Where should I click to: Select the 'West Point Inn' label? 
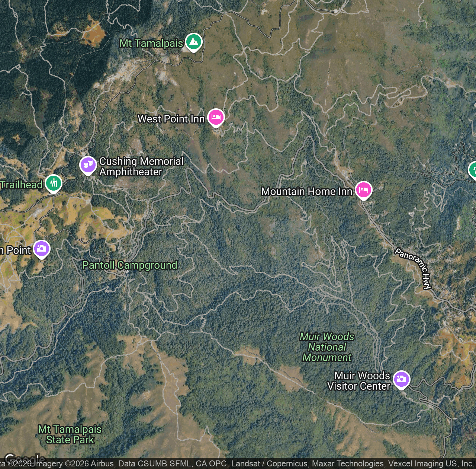pyautogui.click(x=171, y=119)
